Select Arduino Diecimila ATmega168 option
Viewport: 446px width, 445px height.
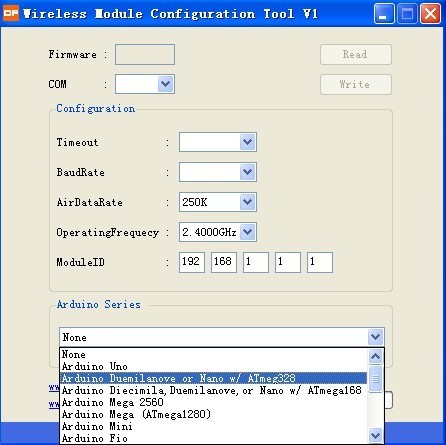click(x=213, y=390)
